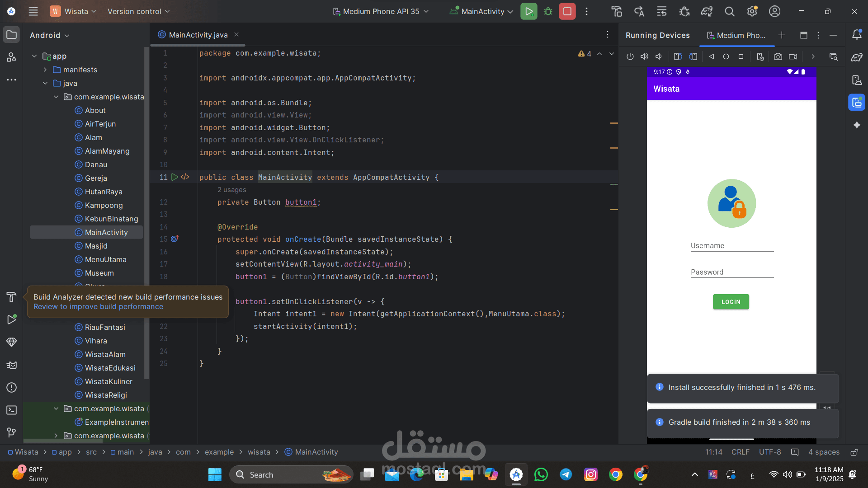Click the hammer build icon in the top toolbar
Image resolution: width=868 pixels, height=488 pixels.
click(616, 11)
